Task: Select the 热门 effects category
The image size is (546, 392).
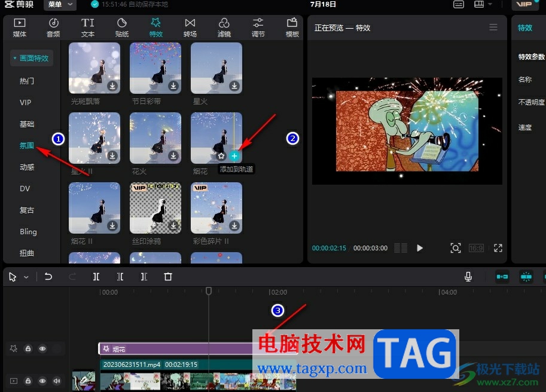Action: (27, 81)
